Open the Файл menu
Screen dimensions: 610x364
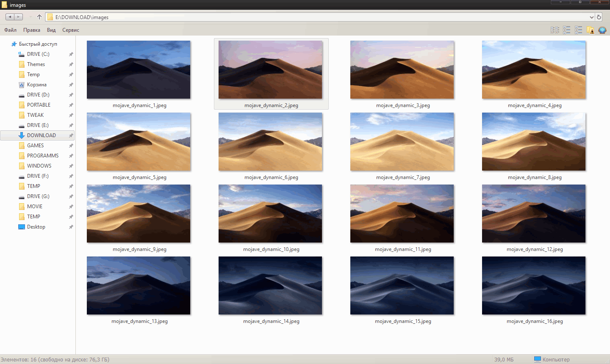click(x=10, y=30)
